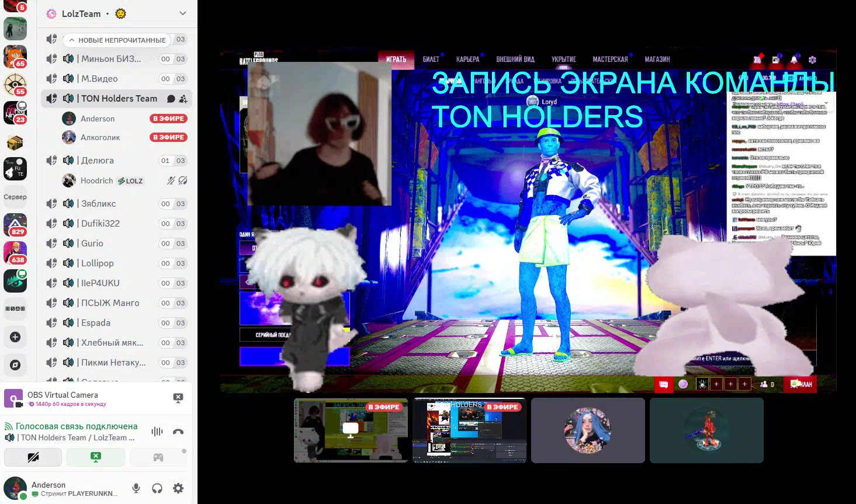
Task: Click red chat icon in PUBG bottom bar
Action: pyautogui.click(x=664, y=384)
